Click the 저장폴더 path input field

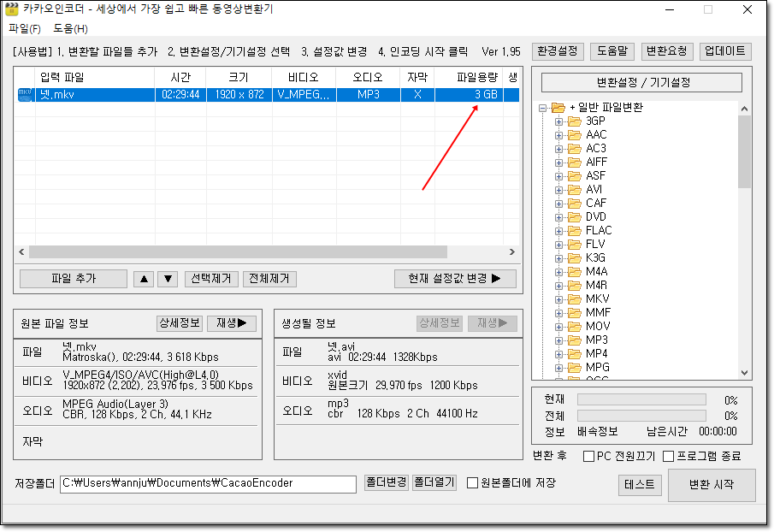(208, 484)
